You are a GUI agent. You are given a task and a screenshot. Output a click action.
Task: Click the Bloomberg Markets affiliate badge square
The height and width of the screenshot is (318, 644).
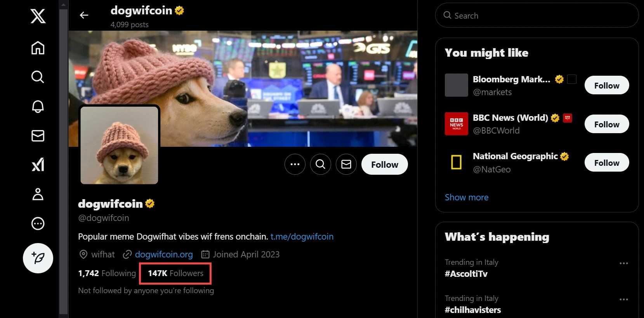pos(572,79)
